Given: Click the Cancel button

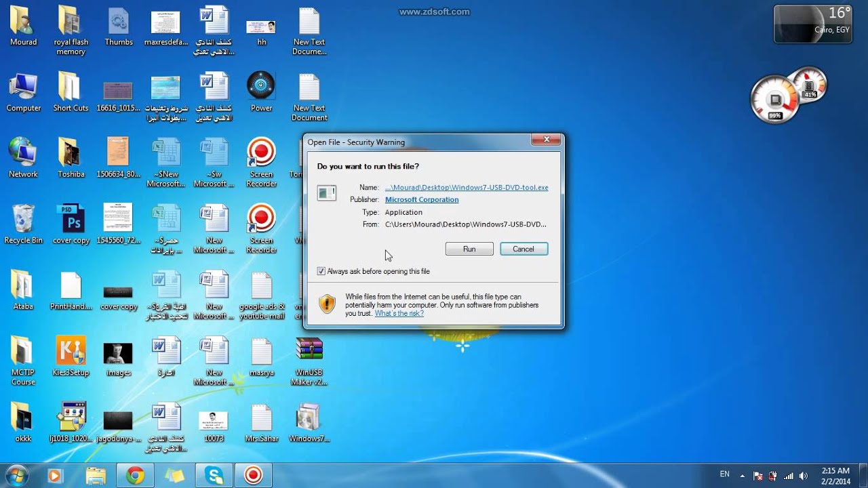Looking at the screenshot, I should pyautogui.click(x=524, y=249).
